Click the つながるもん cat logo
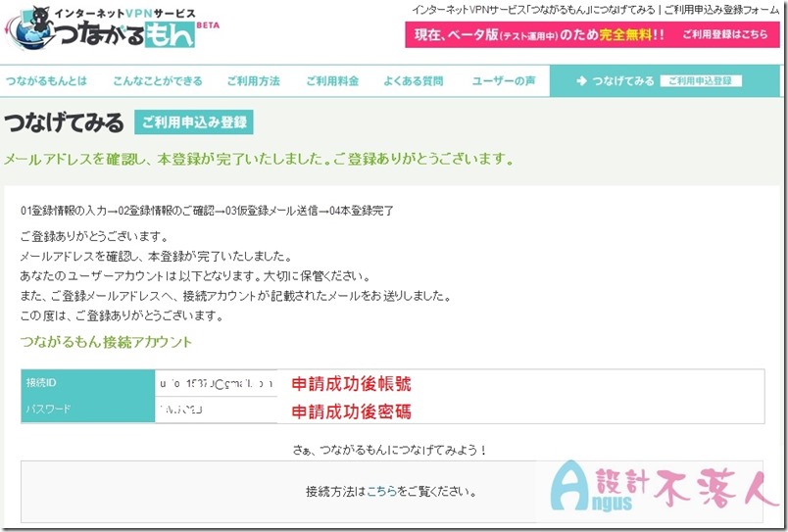 coord(112,27)
